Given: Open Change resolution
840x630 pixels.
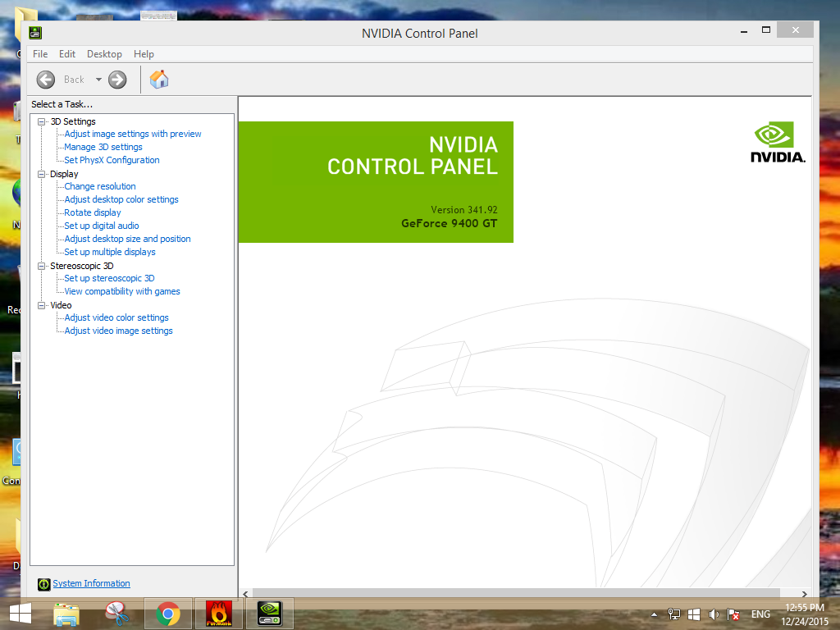Looking at the screenshot, I should pos(100,186).
